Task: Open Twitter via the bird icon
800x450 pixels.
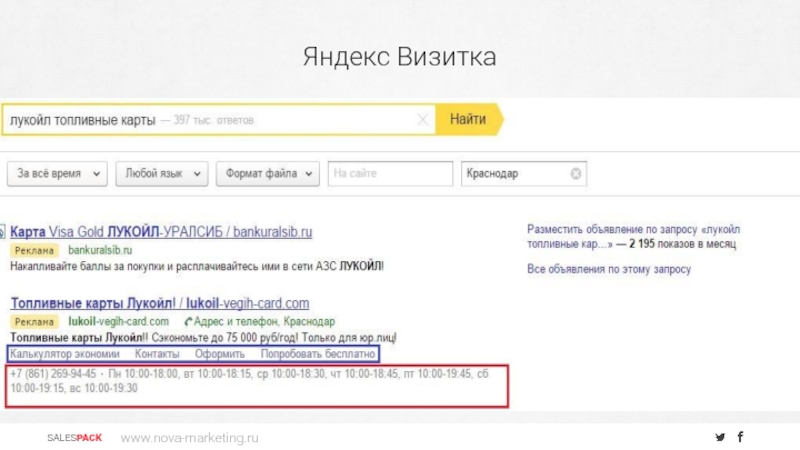Action: pos(720,437)
